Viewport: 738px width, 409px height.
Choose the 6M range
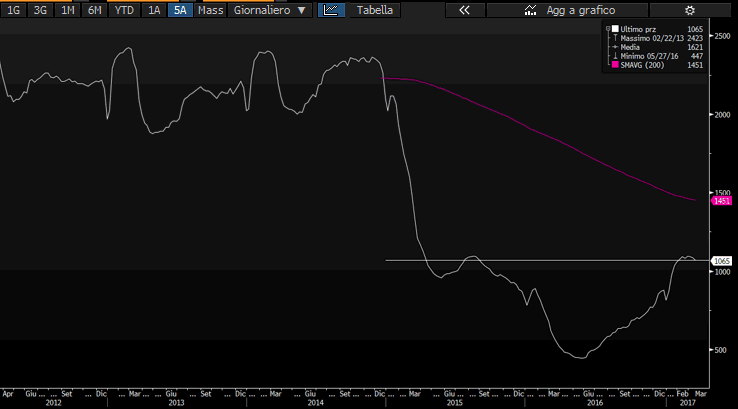[95, 10]
